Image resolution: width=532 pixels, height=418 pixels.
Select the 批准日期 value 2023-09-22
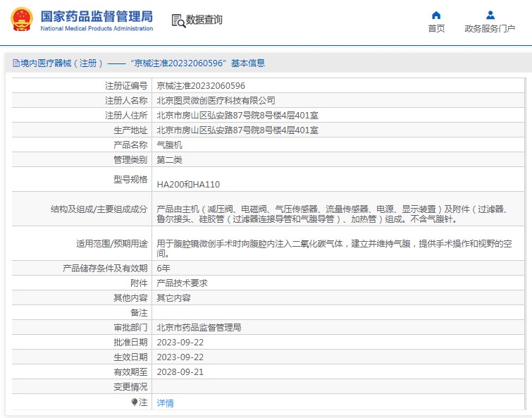(180, 343)
